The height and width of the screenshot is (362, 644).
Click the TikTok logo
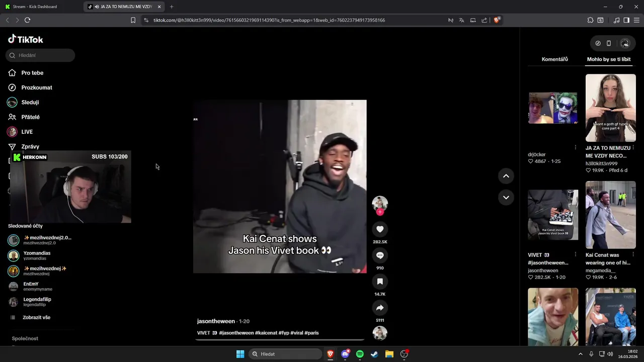tap(26, 39)
